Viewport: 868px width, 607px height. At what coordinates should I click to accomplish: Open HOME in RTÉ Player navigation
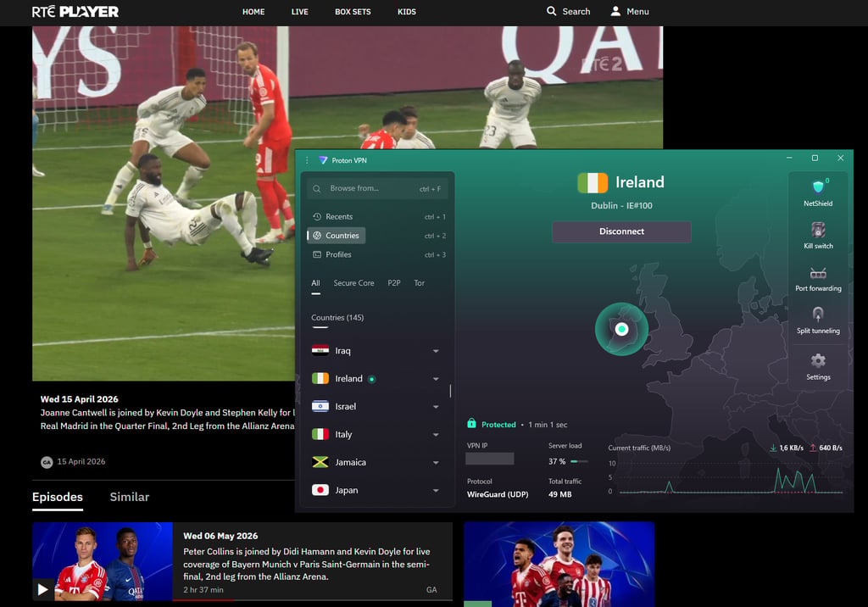(x=253, y=12)
